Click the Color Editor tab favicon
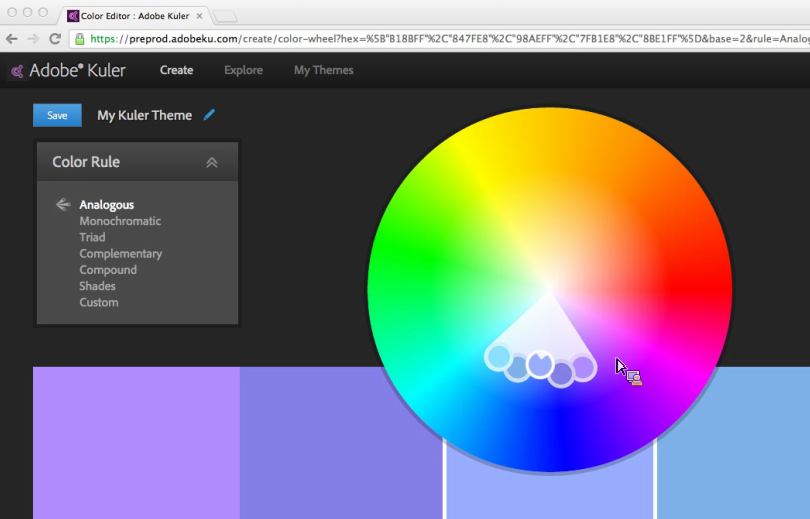 click(73, 16)
